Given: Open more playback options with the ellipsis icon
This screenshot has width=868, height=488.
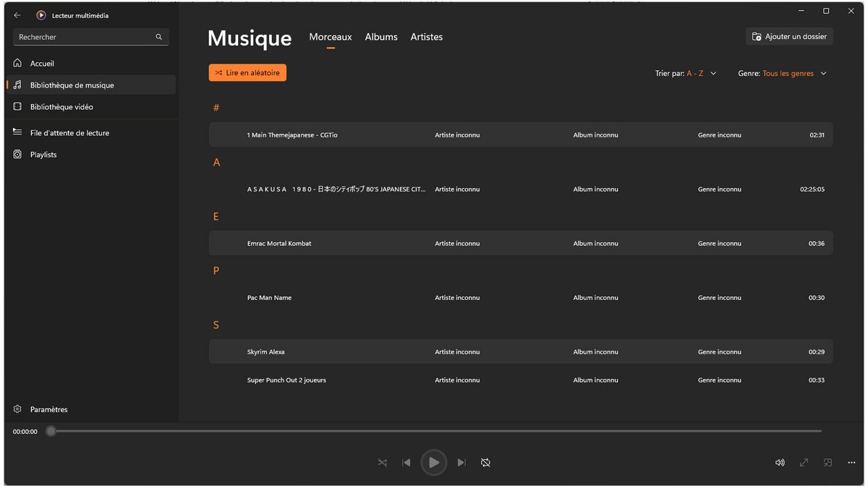Looking at the screenshot, I should (x=851, y=462).
